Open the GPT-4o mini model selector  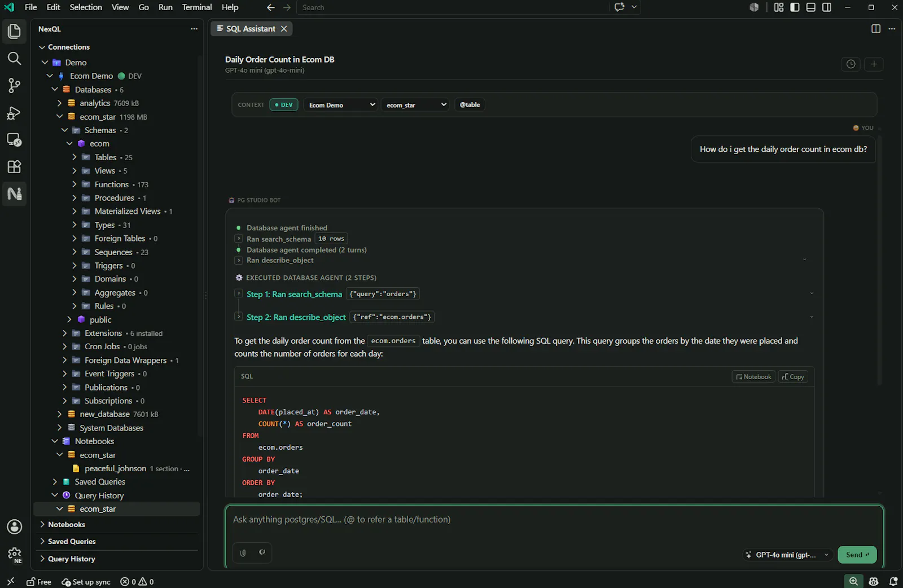(x=787, y=555)
